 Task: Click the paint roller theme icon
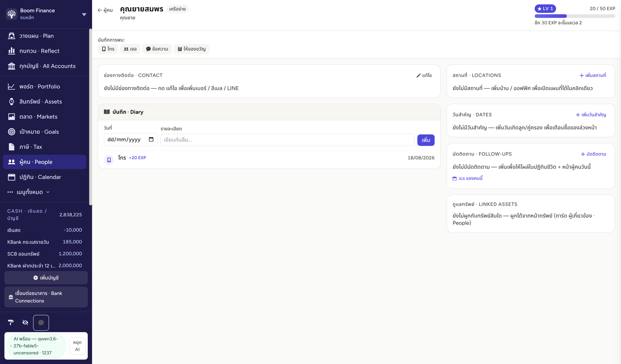click(x=11, y=323)
